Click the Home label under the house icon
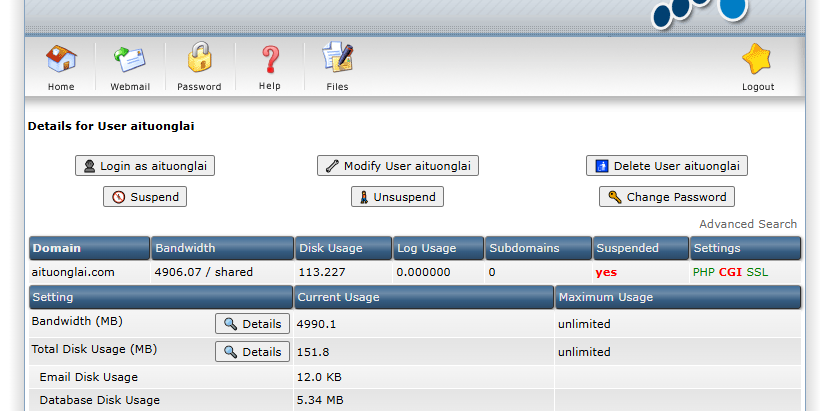The image size is (820, 411). click(x=61, y=87)
